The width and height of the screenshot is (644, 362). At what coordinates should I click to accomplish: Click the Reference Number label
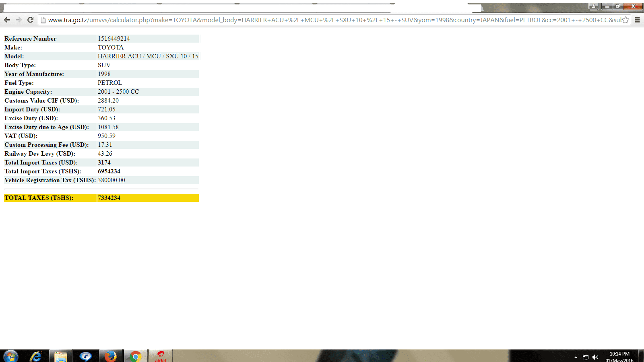31,39
